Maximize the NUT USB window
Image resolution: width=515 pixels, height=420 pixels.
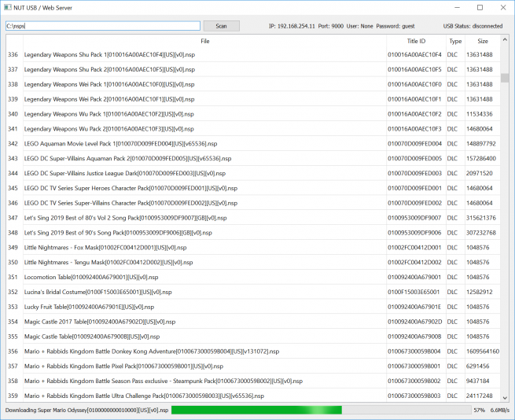[480, 7]
